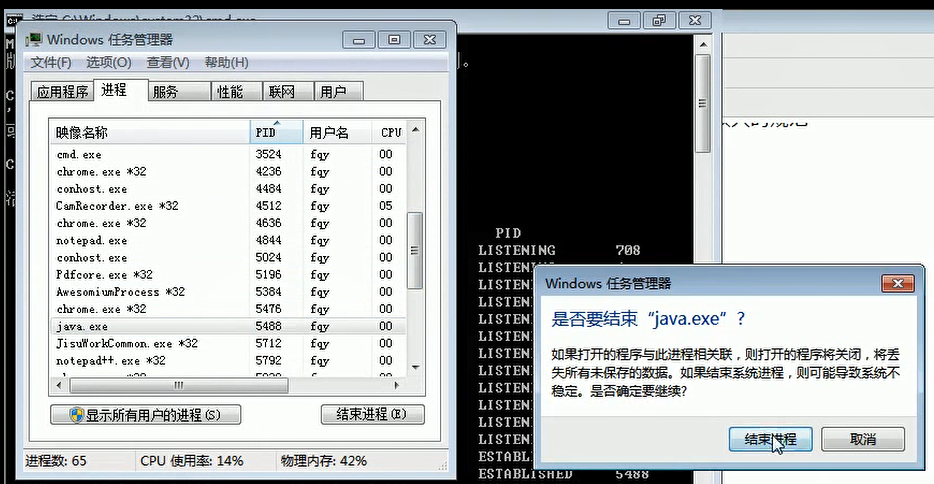Image resolution: width=934 pixels, height=484 pixels.
Task: Click the process list scroll up arrow
Action: click(x=416, y=129)
